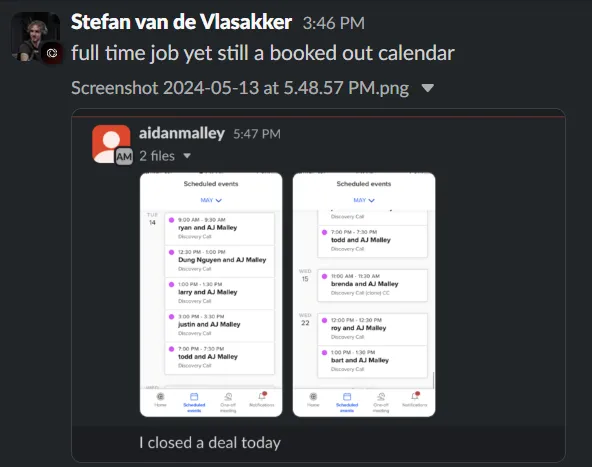This screenshot has width=592, height=467.
Task: Open left scheduled events image thumbnail
Action: (211, 295)
